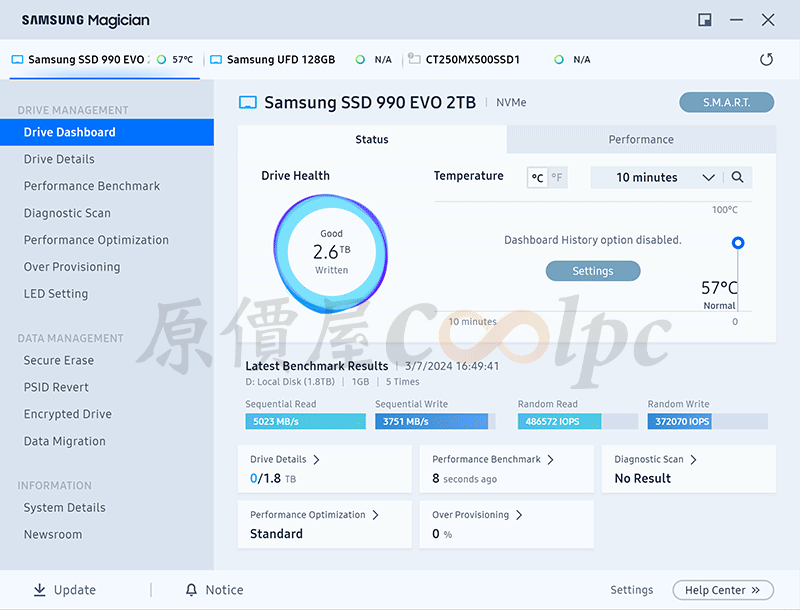Click the S.M.A.R.T. button

coord(727,103)
